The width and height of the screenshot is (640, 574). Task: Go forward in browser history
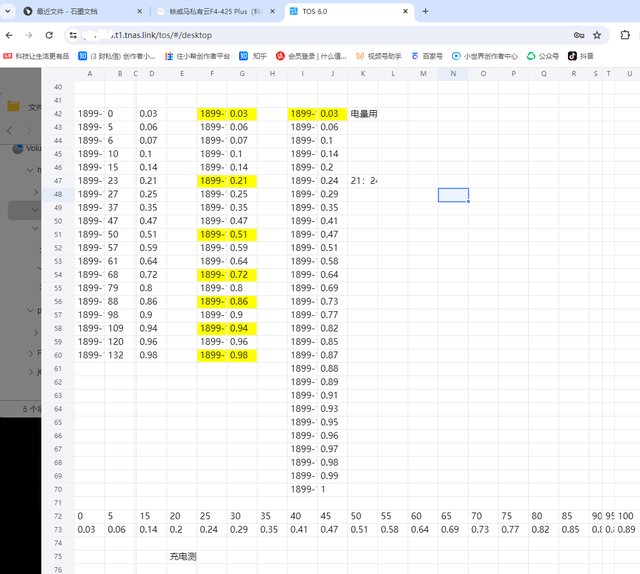tap(29, 35)
